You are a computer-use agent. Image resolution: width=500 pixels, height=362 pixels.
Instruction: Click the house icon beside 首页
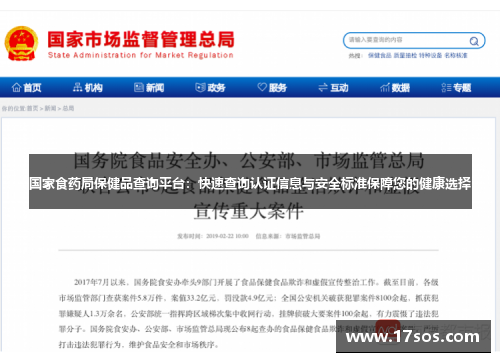click(x=16, y=87)
